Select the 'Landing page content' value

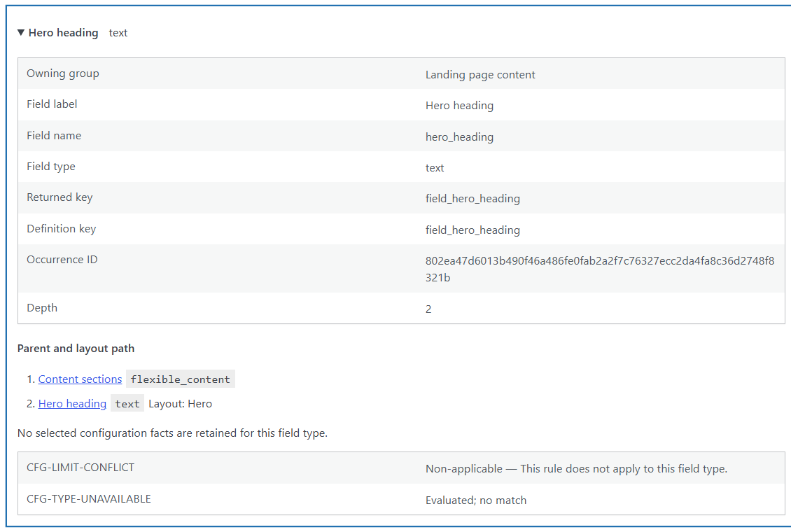coord(480,75)
